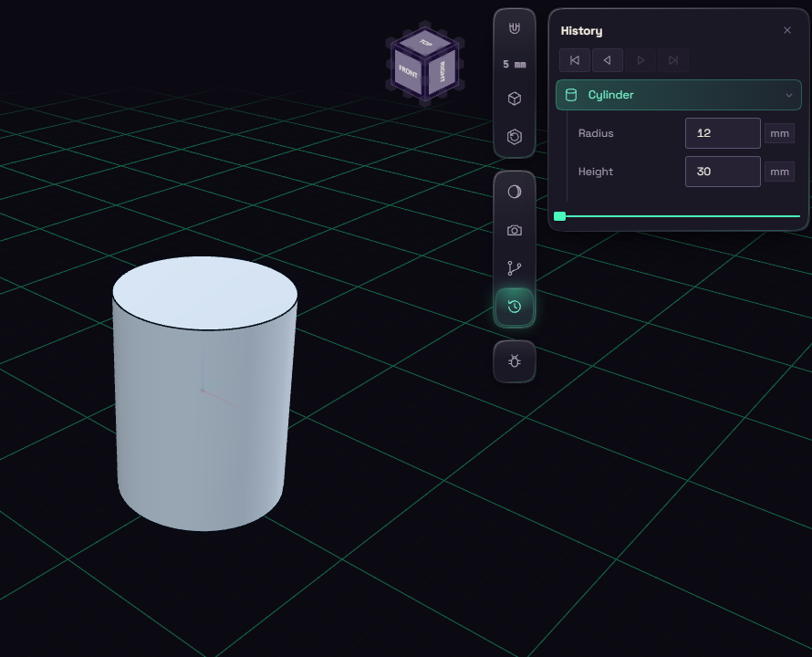Open the Radius mm unit selector
The width and height of the screenshot is (812, 657).
pos(779,133)
